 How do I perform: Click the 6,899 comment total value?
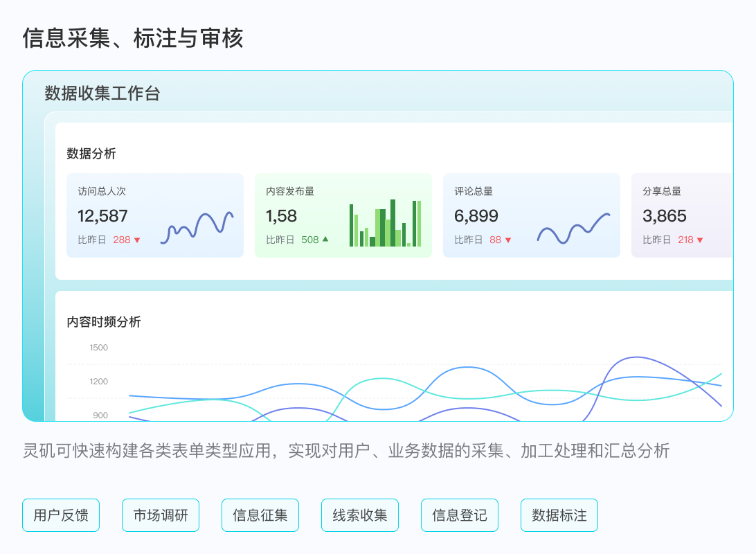476,216
